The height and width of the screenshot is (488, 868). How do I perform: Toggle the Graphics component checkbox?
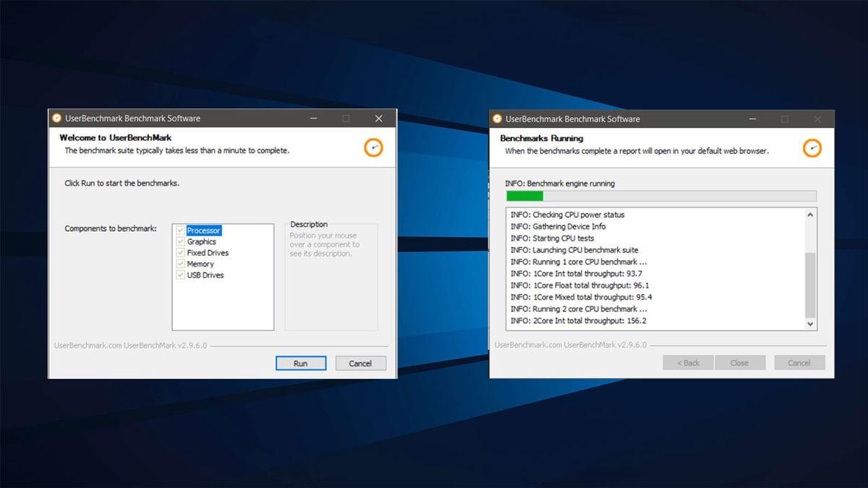tap(180, 241)
